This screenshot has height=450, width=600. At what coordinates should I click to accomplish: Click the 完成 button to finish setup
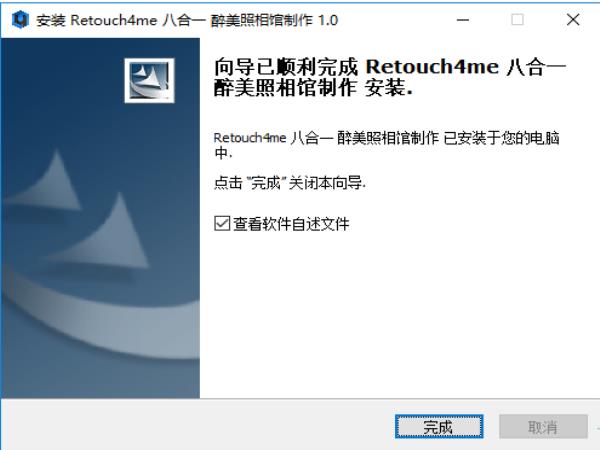pos(439,426)
